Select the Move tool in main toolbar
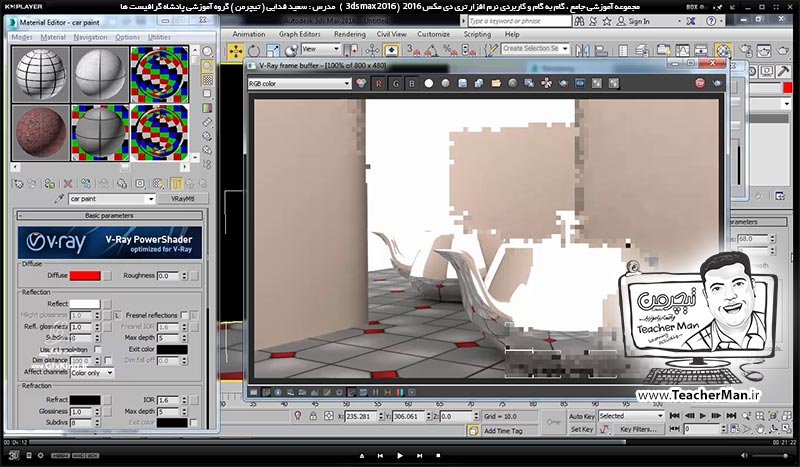This screenshot has height=467, width=800. coord(236,51)
